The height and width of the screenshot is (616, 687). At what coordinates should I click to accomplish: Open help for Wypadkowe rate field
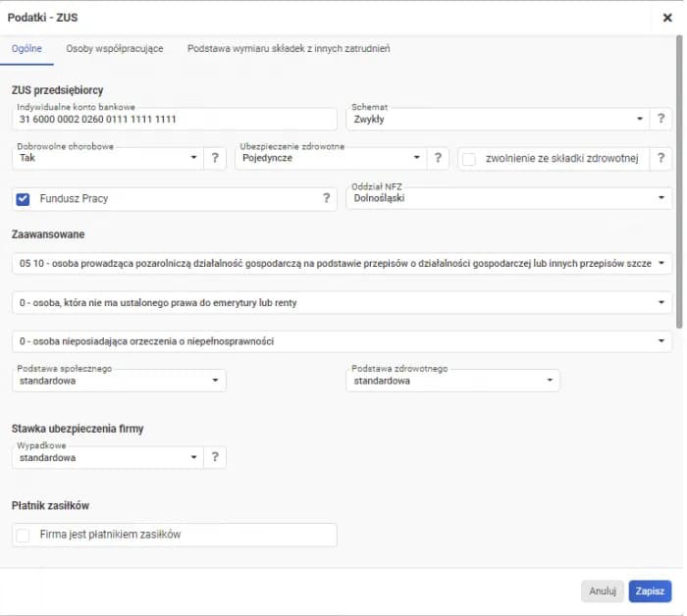tap(215, 458)
